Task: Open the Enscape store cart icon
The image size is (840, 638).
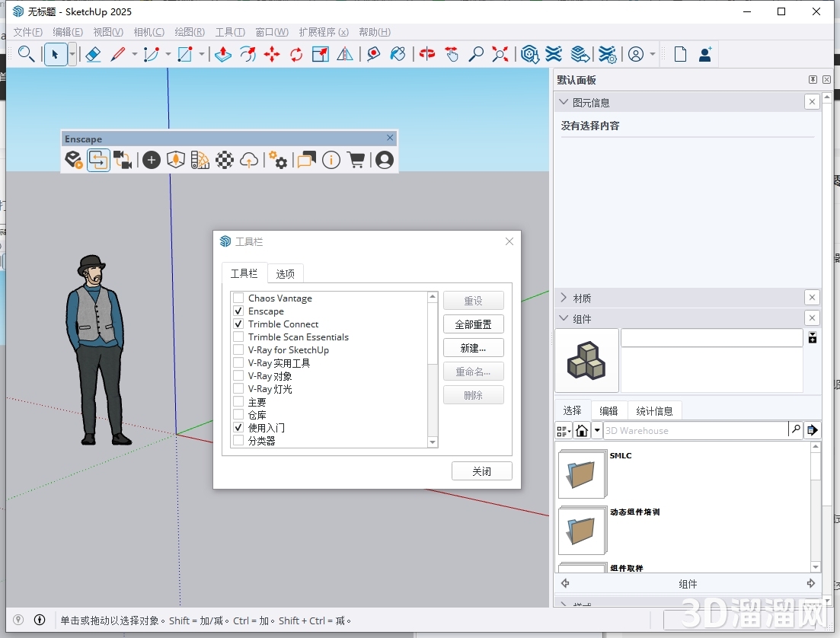Action: pyautogui.click(x=356, y=160)
